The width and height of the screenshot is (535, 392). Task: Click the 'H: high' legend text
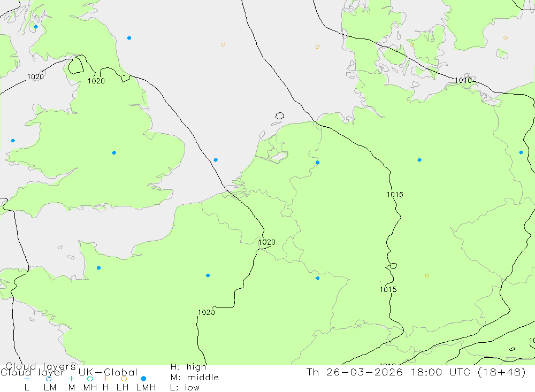[188, 367]
